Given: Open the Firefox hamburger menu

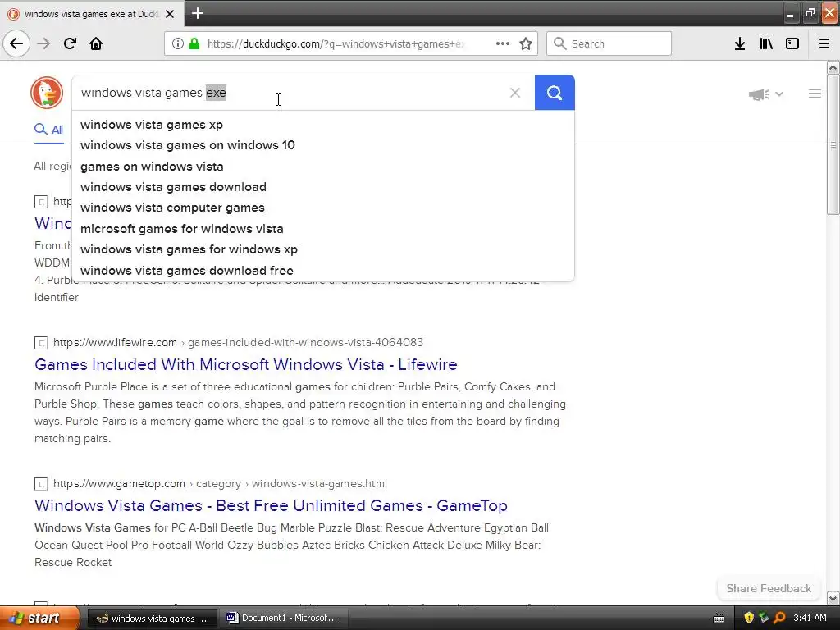Looking at the screenshot, I should (824, 43).
